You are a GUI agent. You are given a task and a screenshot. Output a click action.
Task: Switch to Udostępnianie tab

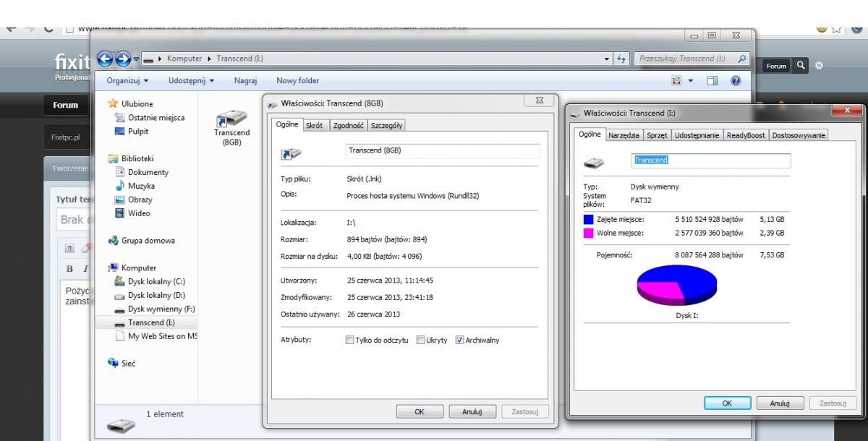click(697, 135)
